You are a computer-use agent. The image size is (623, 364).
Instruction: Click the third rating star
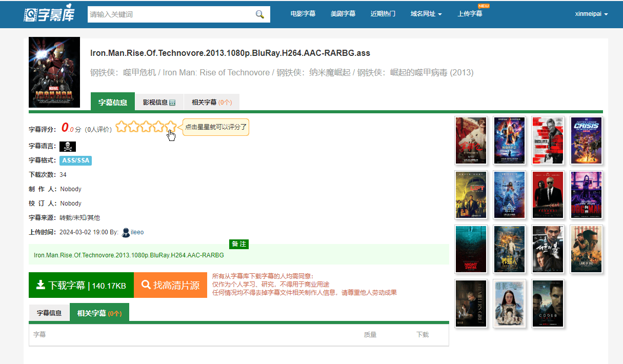tap(146, 127)
